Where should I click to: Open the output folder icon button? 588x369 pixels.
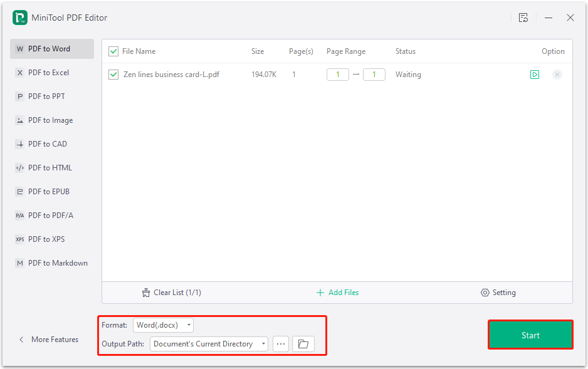(303, 343)
